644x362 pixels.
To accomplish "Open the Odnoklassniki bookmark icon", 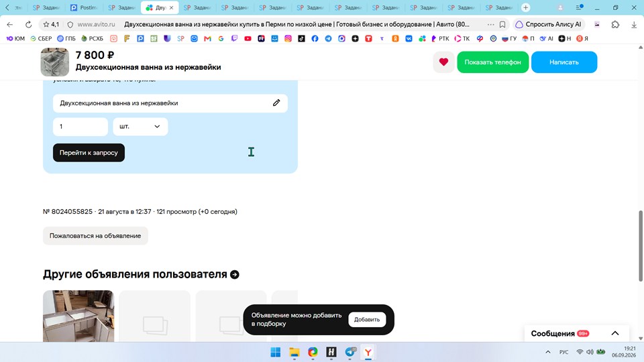I will pyautogui.click(x=395, y=39).
